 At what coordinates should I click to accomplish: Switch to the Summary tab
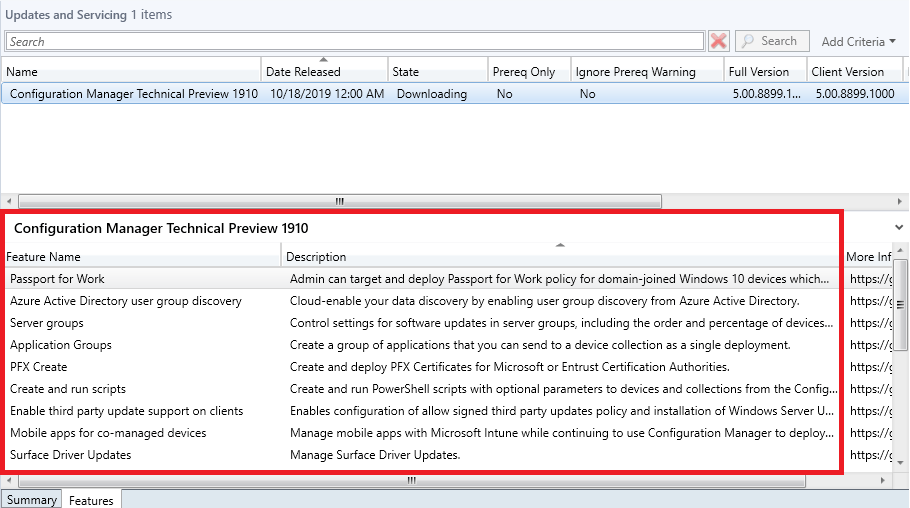pos(31,499)
